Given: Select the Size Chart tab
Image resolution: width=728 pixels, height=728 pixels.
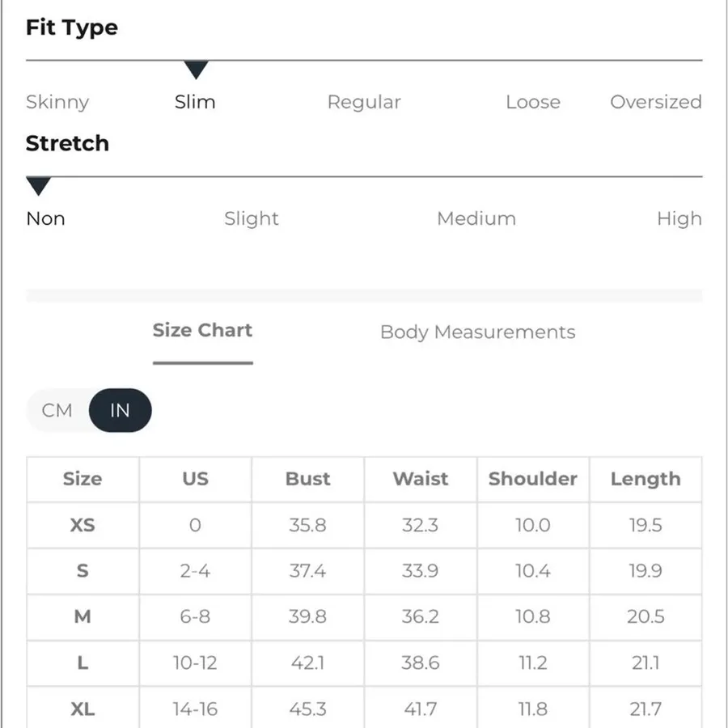Looking at the screenshot, I should point(202,330).
